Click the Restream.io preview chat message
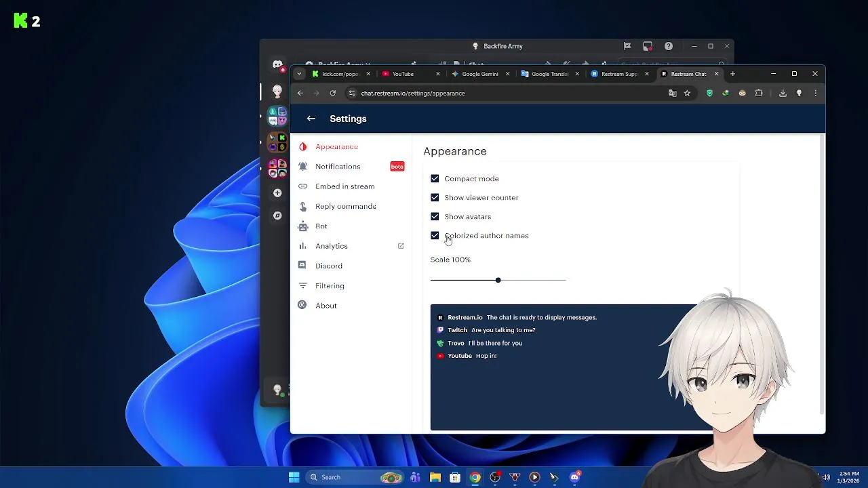The height and width of the screenshot is (488, 868). coord(517,317)
